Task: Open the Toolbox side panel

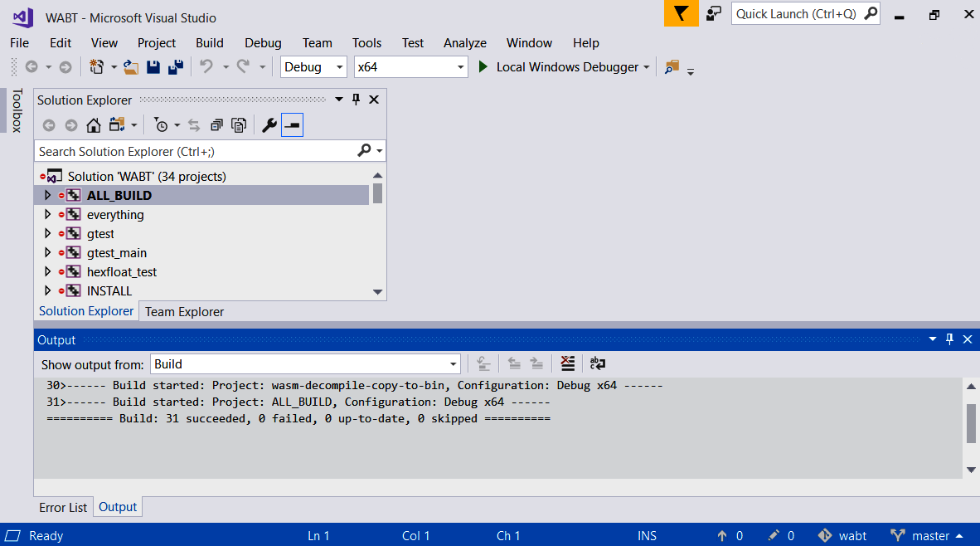Action: [16, 110]
